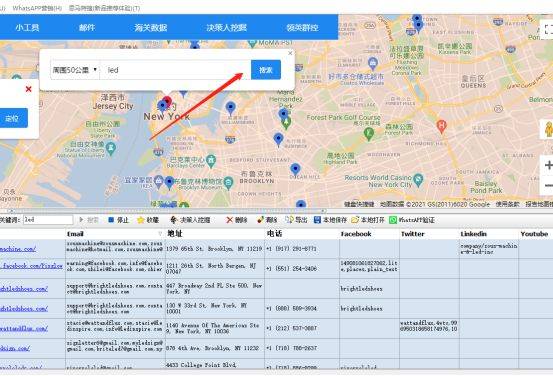Open the 邮件 menu tab
Screen dimensions: 553x376
87,28
